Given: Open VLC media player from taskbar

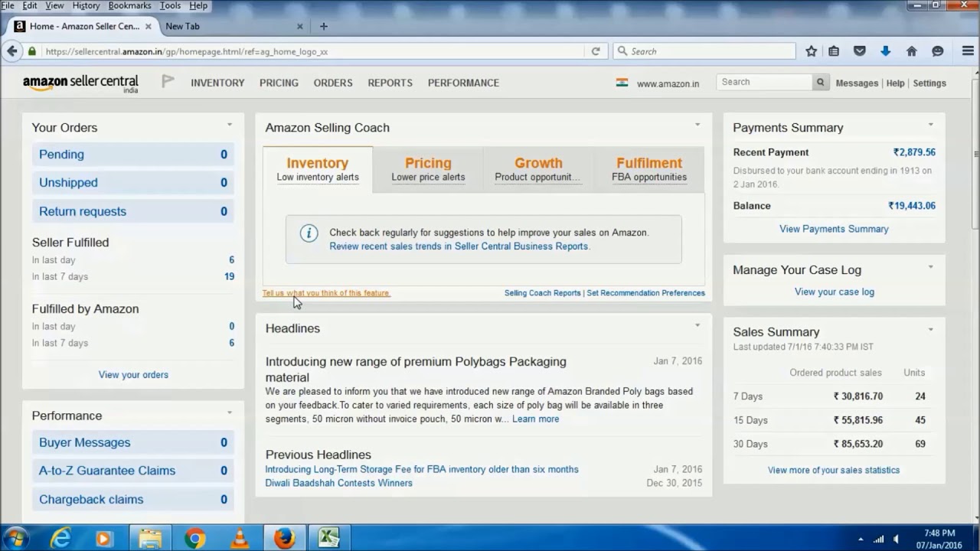Looking at the screenshot, I should (x=239, y=539).
